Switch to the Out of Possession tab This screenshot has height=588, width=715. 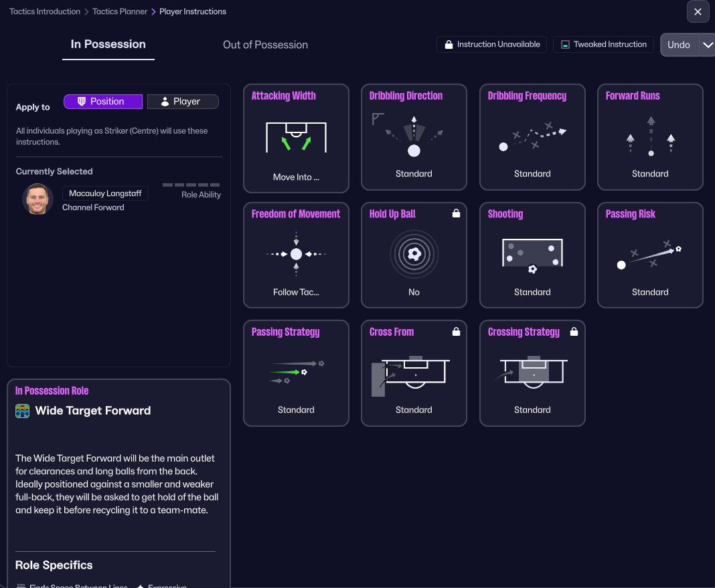click(265, 45)
